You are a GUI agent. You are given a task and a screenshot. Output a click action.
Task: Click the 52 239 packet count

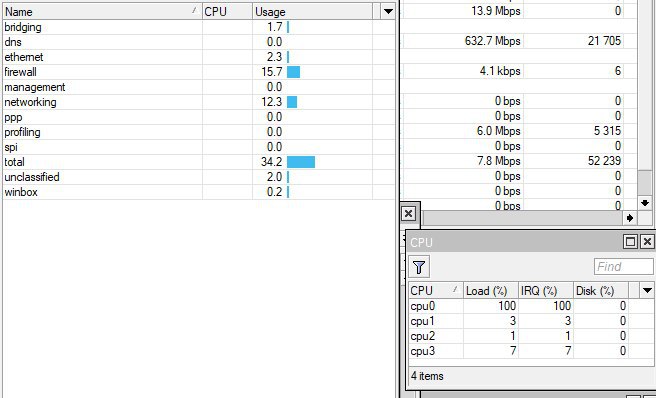[x=604, y=161]
